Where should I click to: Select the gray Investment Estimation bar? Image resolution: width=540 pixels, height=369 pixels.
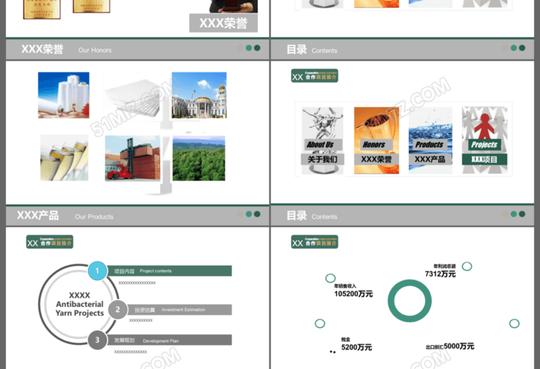pyautogui.click(x=179, y=310)
